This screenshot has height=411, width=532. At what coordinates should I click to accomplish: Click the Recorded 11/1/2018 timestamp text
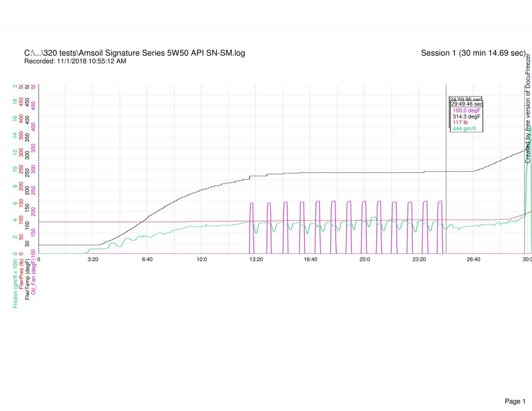75,61
